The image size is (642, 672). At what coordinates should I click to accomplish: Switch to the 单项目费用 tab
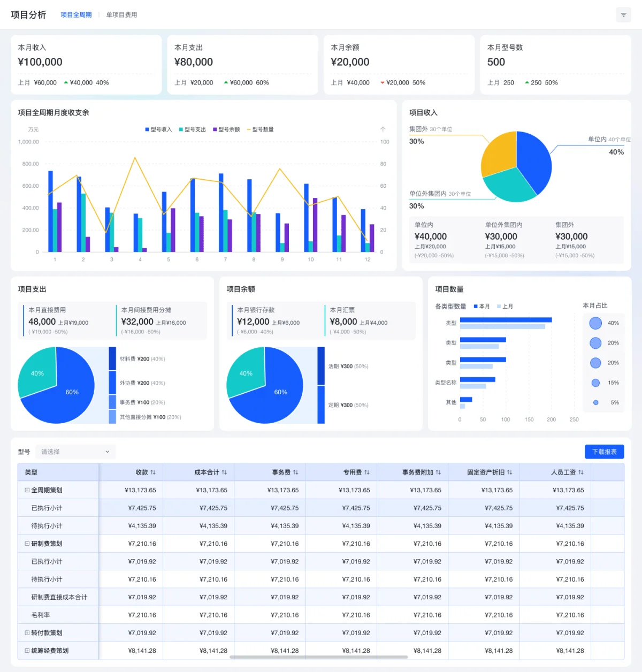[x=121, y=15]
